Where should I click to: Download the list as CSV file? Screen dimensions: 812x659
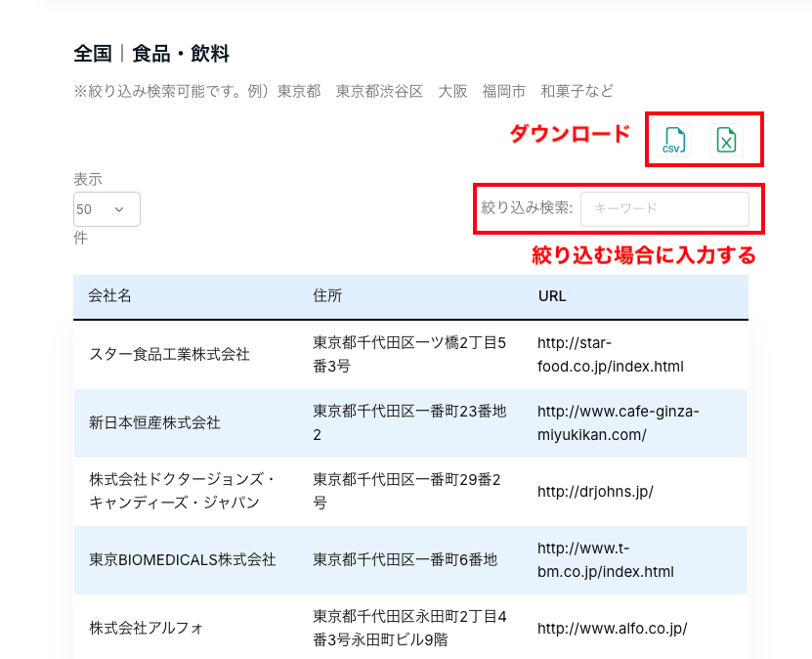(673, 141)
